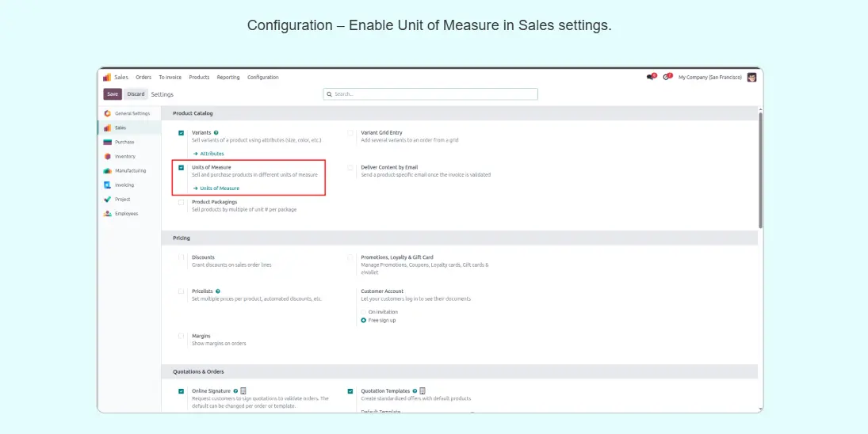Open the Manufacturing settings section
Viewport: 868px width, 434px height.
pos(129,170)
